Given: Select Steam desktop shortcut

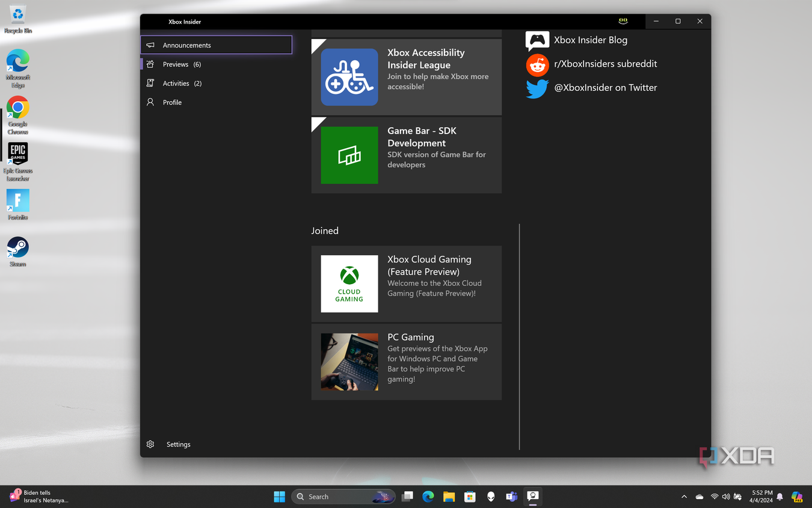Looking at the screenshot, I should click(18, 252).
